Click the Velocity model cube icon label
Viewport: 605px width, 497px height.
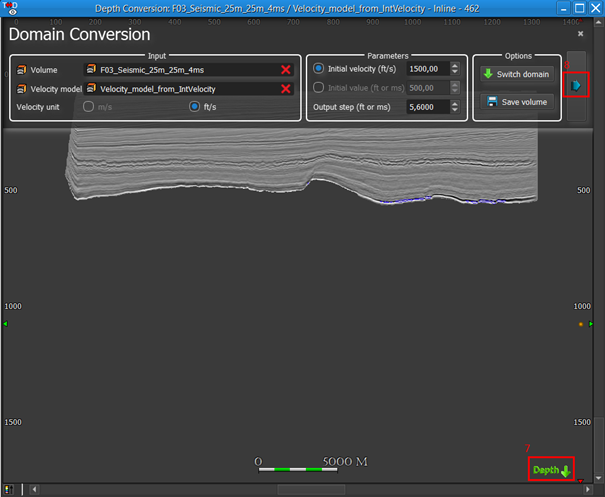click(x=22, y=89)
